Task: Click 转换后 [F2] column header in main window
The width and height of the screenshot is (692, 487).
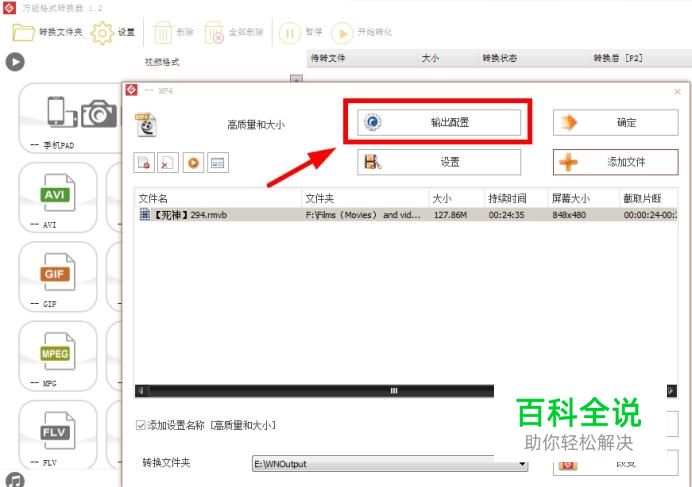Action: click(x=617, y=58)
